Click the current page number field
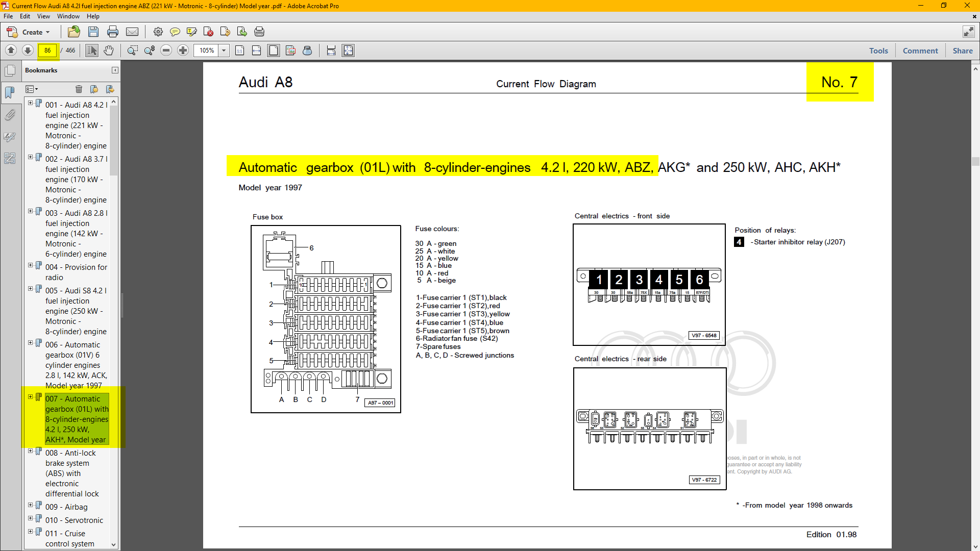980x551 pixels. (x=47, y=51)
